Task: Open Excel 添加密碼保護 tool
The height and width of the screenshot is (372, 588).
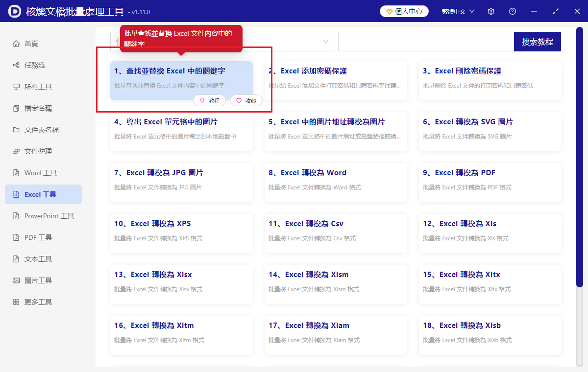Action: point(336,81)
